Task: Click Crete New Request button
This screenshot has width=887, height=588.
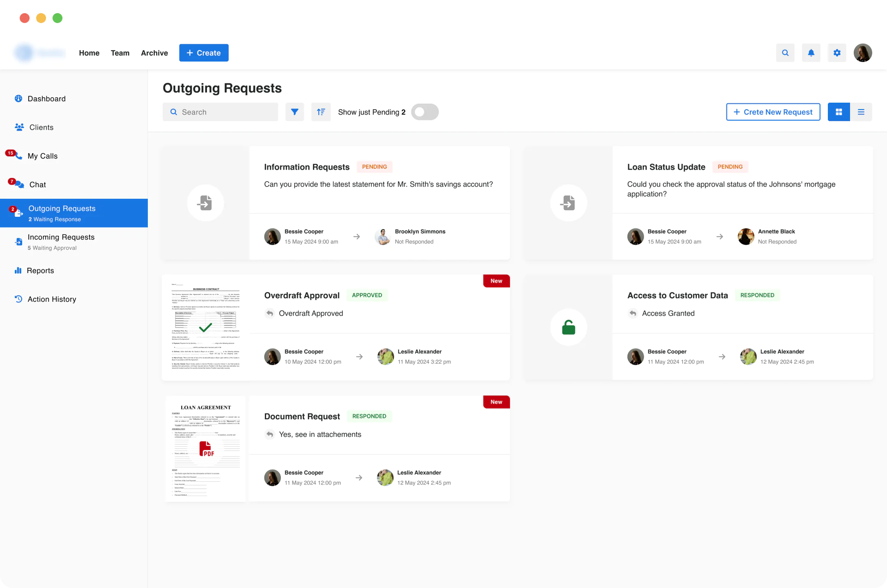Action: click(773, 112)
